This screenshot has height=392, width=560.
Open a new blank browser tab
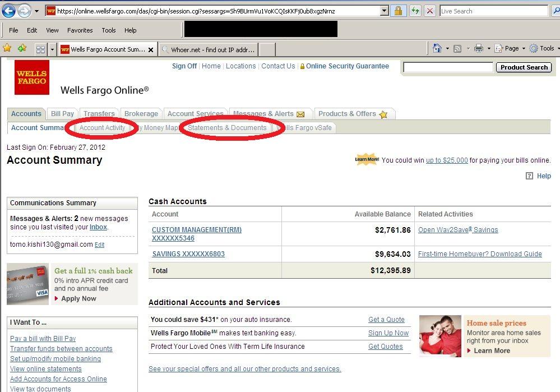tap(267, 50)
